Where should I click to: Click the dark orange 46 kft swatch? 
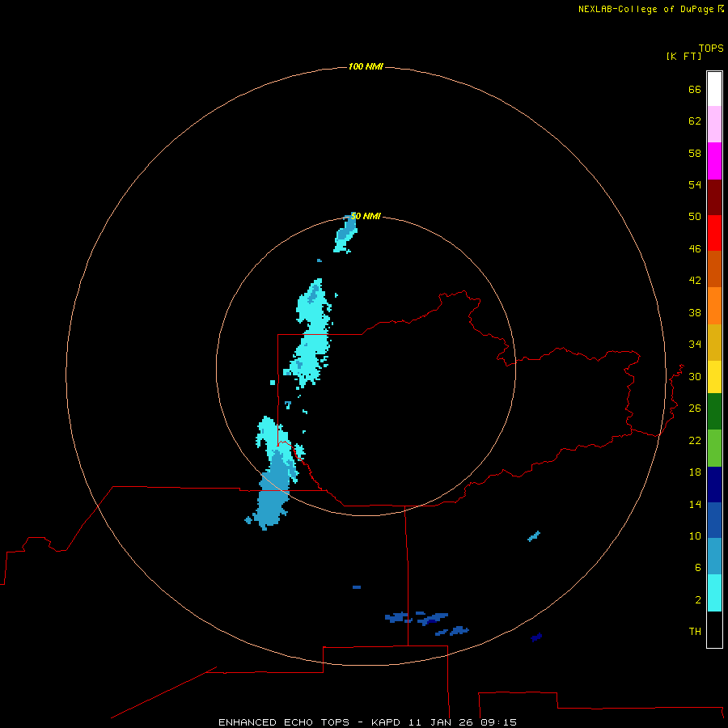714,269
